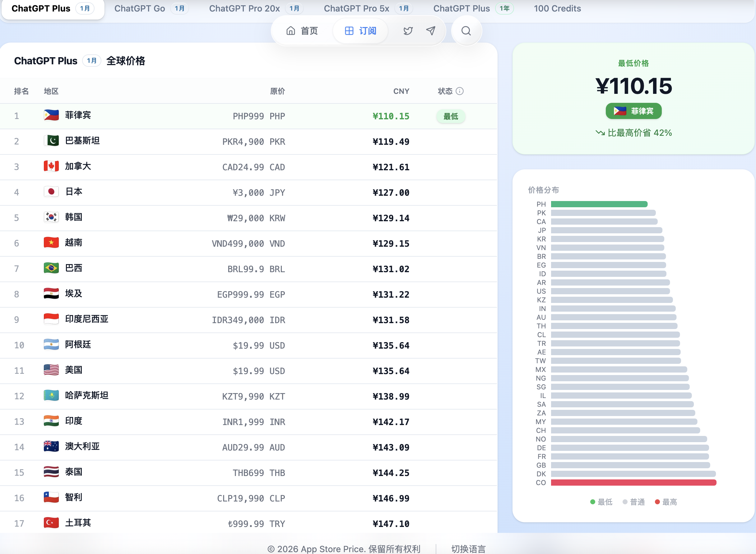
Task: Switch to ChatGPT Go monthly tab
Action: pos(151,8)
